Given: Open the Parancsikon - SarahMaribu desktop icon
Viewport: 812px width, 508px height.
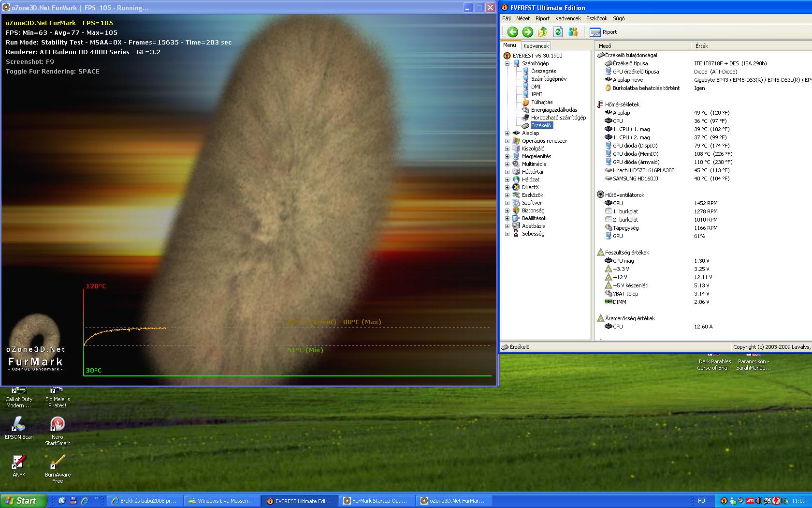Looking at the screenshot, I should [x=754, y=363].
